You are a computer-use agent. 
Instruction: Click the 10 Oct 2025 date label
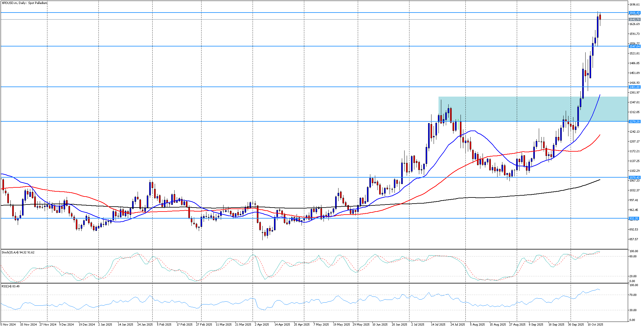[595, 325]
